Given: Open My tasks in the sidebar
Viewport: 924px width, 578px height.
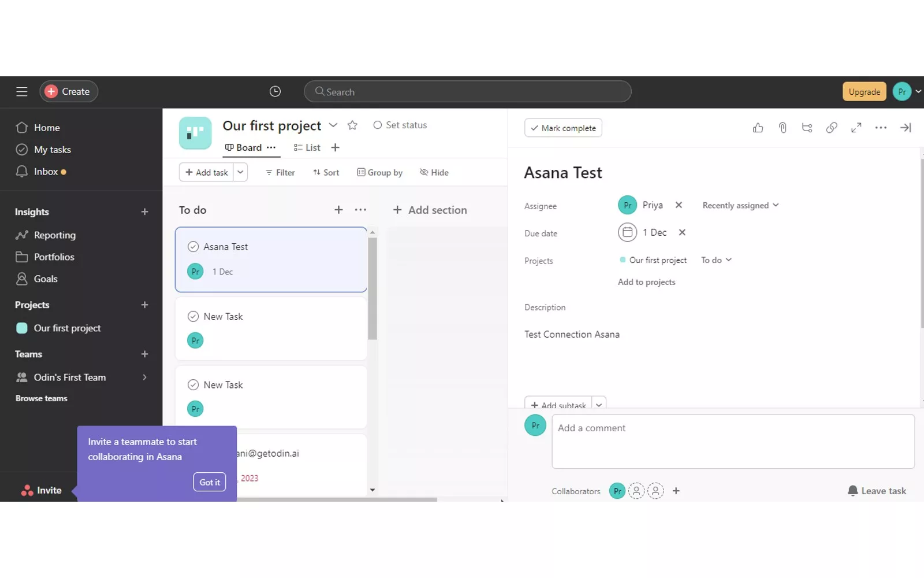Looking at the screenshot, I should [52, 150].
